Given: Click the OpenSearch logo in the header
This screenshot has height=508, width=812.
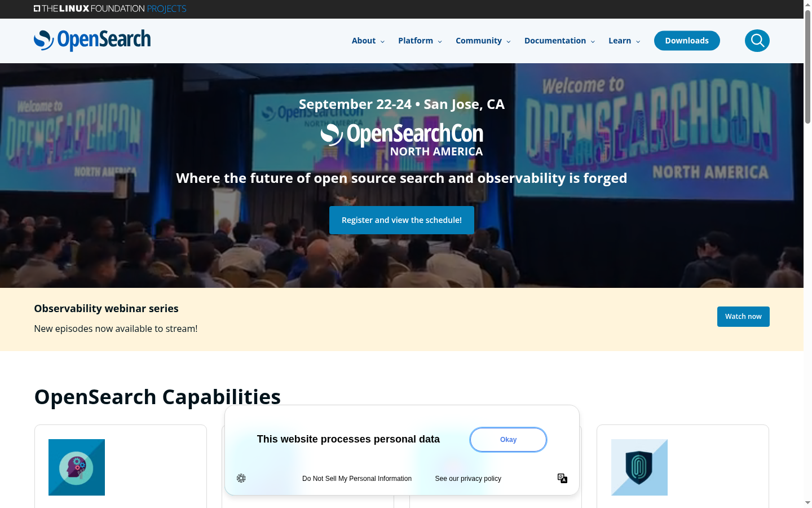Looking at the screenshot, I should pyautogui.click(x=92, y=41).
